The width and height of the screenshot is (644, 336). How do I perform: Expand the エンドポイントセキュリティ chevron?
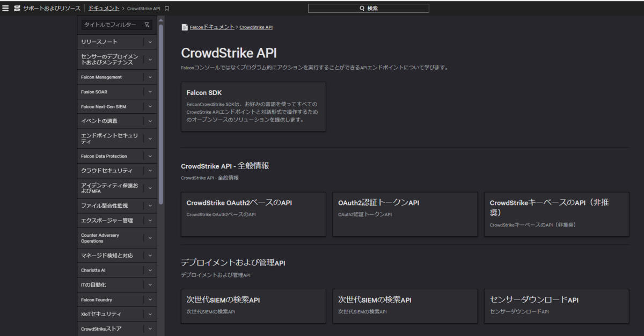[x=150, y=138]
